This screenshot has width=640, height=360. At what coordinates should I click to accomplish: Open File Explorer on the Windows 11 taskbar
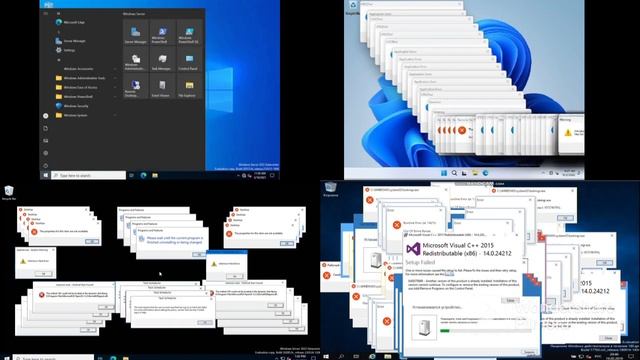(475, 173)
